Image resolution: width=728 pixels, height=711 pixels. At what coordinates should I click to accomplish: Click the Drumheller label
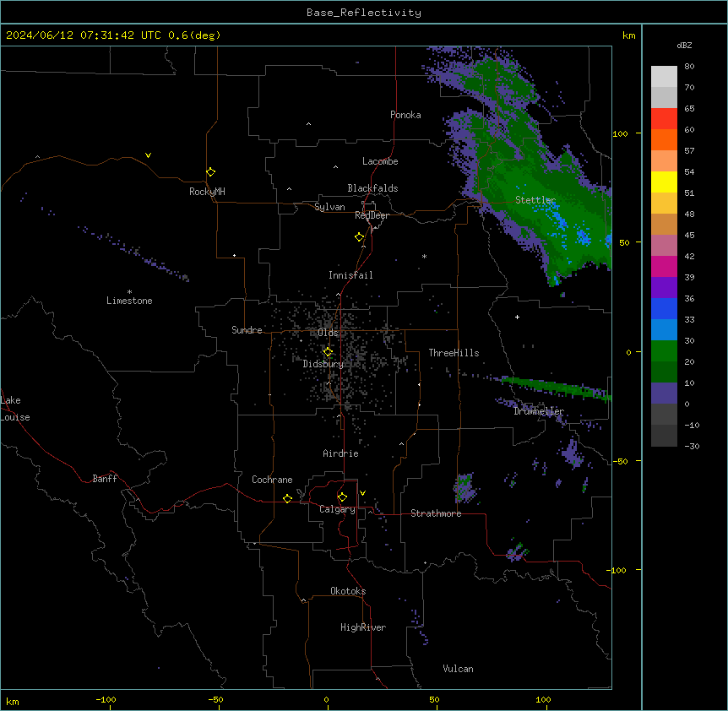point(539,411)
